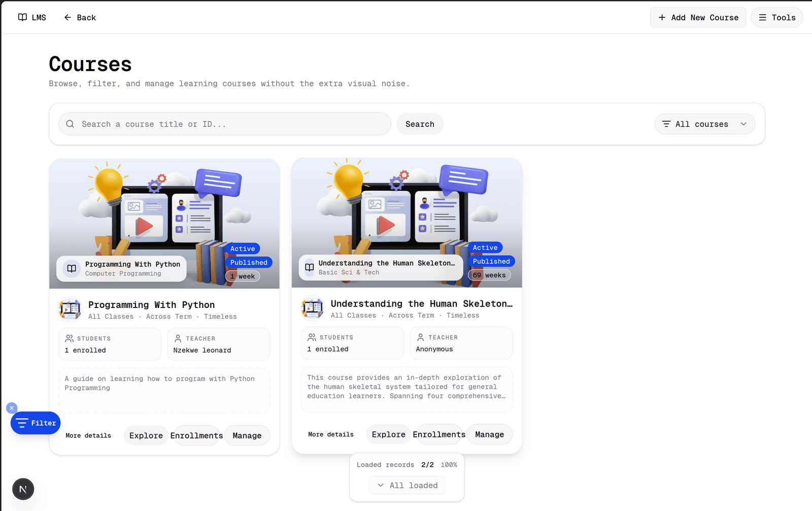Click the 1 week duration badge

(243, 276)
